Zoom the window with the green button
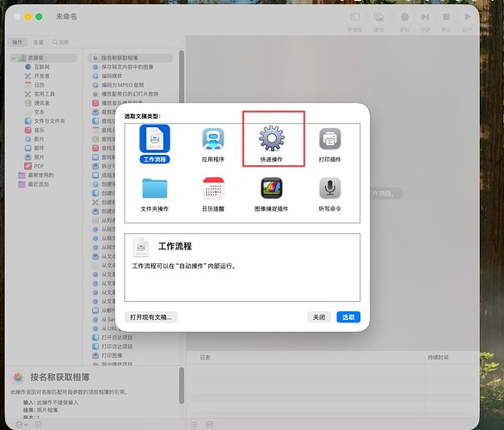The image size is (504, 430). 39,16
